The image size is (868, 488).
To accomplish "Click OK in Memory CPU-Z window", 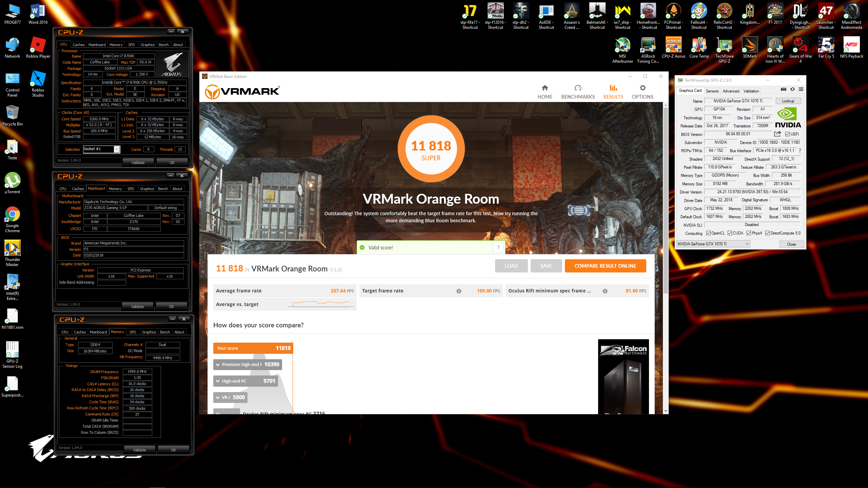I will [x=173, y=450].
